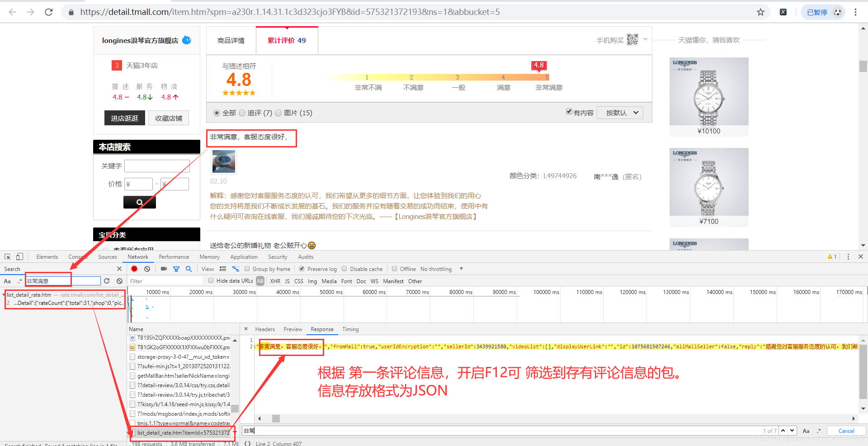Click the response horizontal scrollbar thumb
This screenshot has height=446, width=868.
coord(276,418)
